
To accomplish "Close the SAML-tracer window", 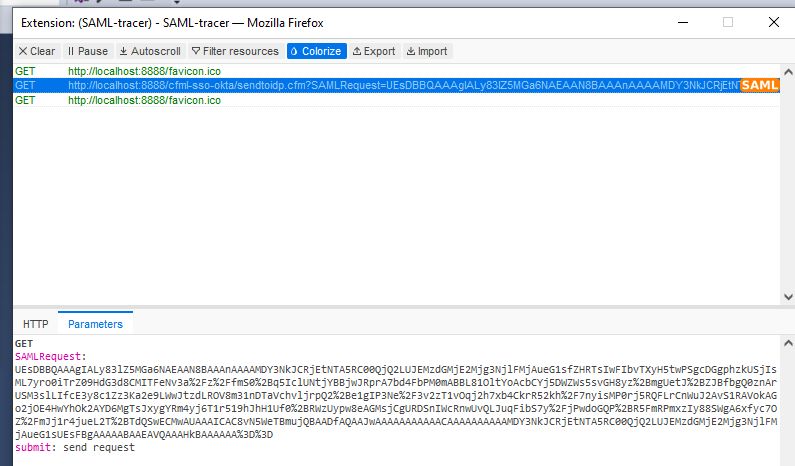I will click(x=774, y=22).
